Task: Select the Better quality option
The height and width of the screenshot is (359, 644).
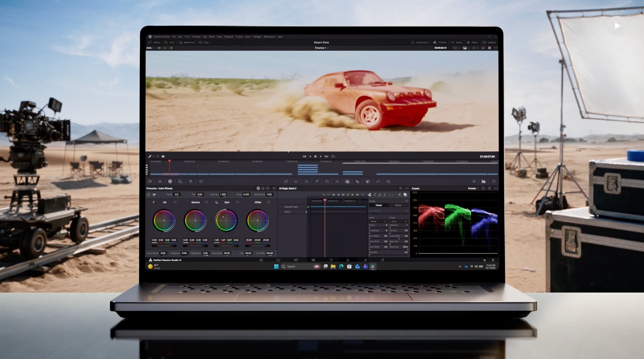Action: point(398,205)
